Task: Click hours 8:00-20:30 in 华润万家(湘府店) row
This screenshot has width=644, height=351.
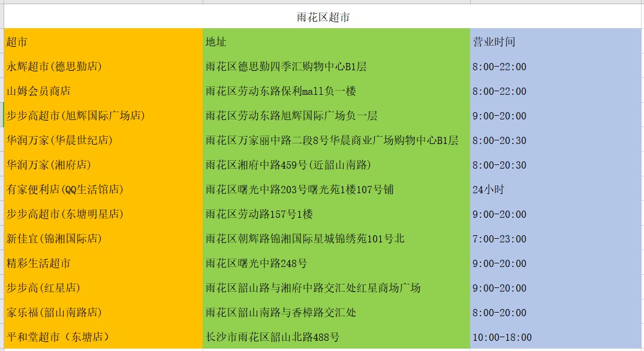Action: point(556,165)
